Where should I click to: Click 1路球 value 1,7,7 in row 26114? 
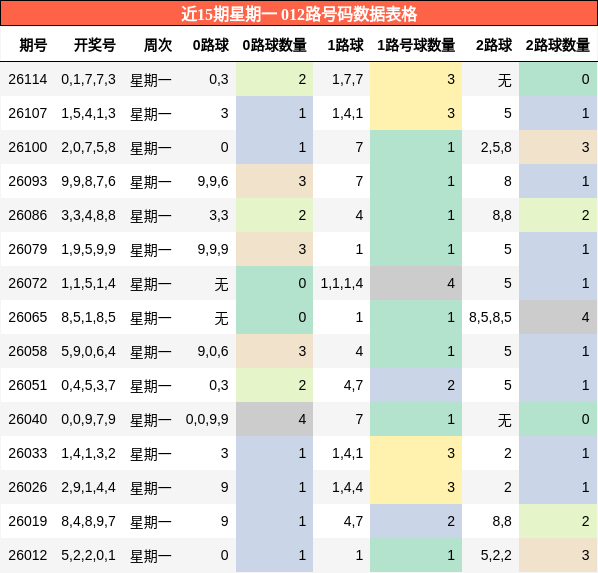click(347, 79)
